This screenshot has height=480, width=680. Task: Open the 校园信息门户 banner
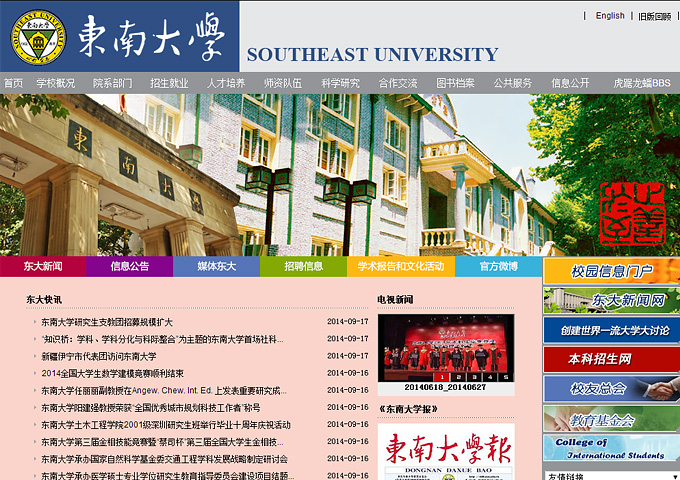click(x=611, y=271)
